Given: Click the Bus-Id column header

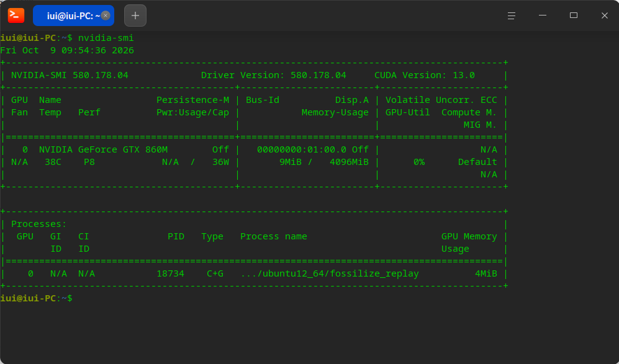Looking at the screenshot, I should 263,100.
